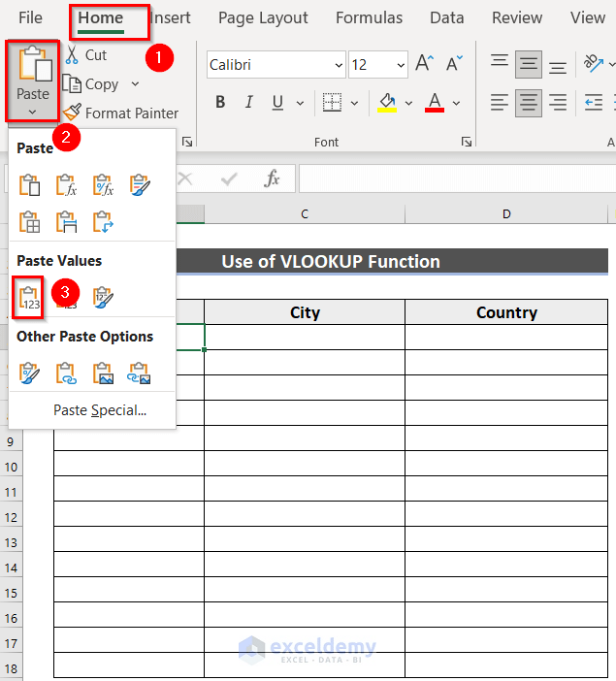The height and width of the screenshot is (681, 616).
Task: Select column C header
Action: pos(305,214)
